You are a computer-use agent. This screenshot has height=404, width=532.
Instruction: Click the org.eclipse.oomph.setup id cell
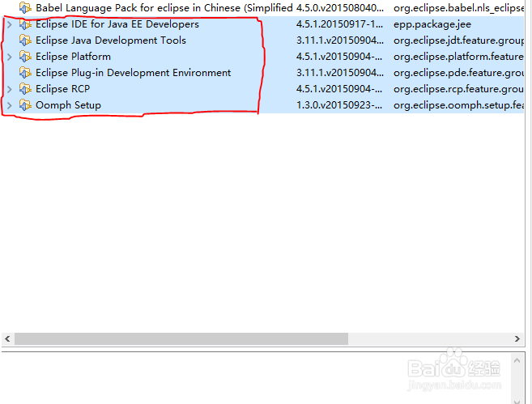point(458,105)
